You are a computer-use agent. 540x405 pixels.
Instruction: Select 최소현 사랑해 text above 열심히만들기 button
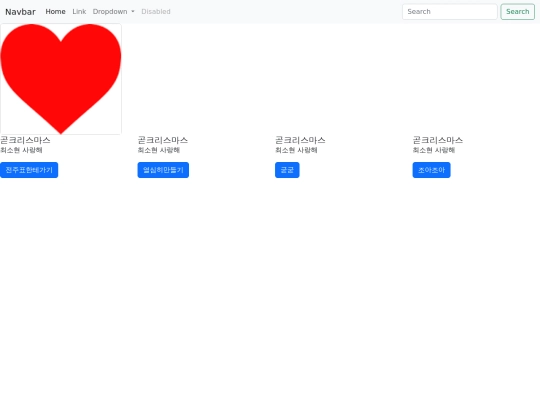click(x=159, y=150)
